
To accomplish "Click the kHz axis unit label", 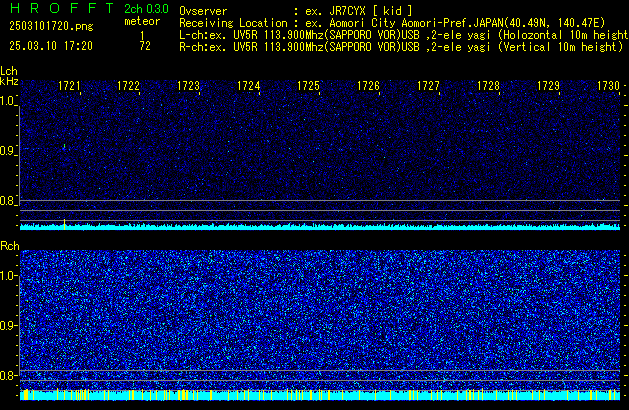I will [9, 81].
